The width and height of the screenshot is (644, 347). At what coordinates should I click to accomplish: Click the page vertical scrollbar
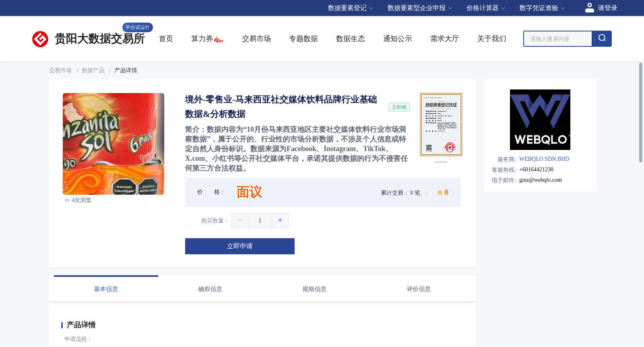pos(641,113)
